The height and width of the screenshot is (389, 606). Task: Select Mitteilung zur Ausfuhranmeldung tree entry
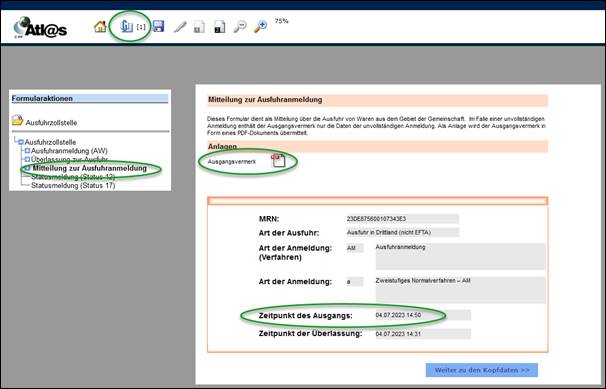pos(90,168)
